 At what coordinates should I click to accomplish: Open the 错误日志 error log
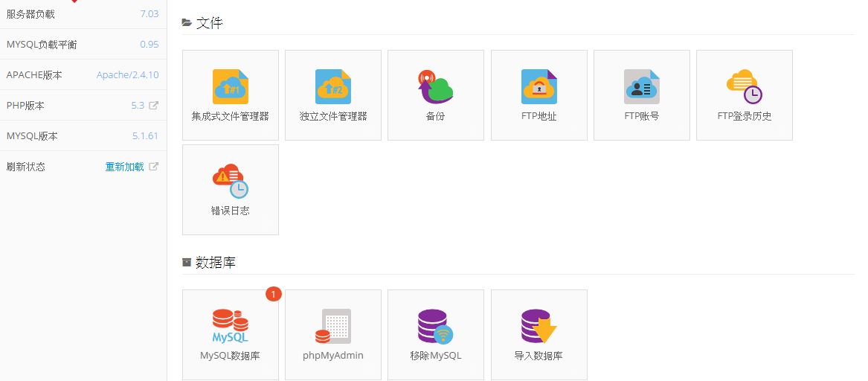pos(231,190)
